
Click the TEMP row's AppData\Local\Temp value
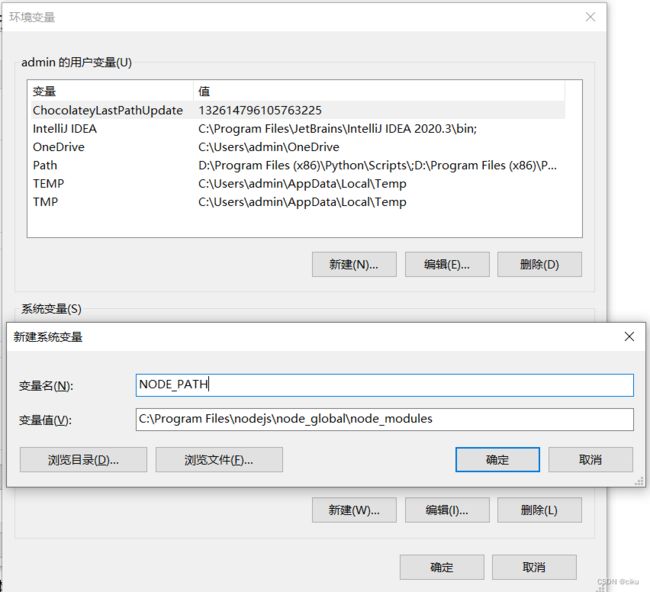pyautogui.click(x=302, y=183)
